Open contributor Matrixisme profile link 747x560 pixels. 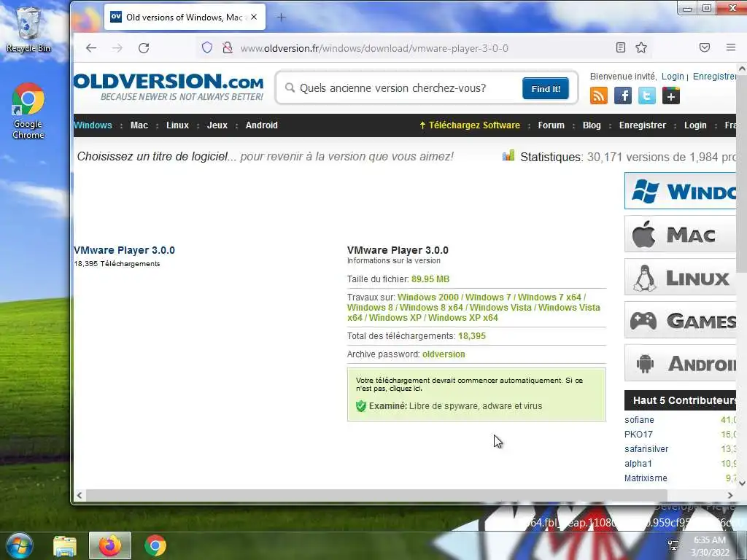pyautogui.click(x=646, y=478)
